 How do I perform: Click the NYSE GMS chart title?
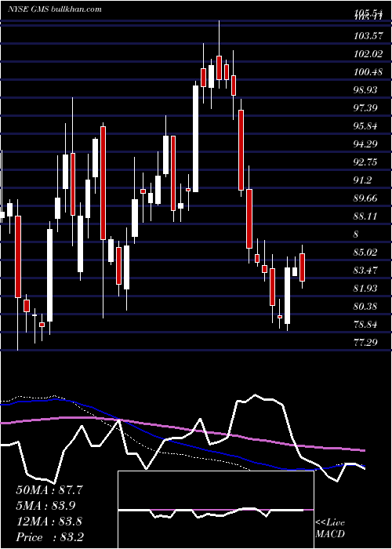point(55,9)
